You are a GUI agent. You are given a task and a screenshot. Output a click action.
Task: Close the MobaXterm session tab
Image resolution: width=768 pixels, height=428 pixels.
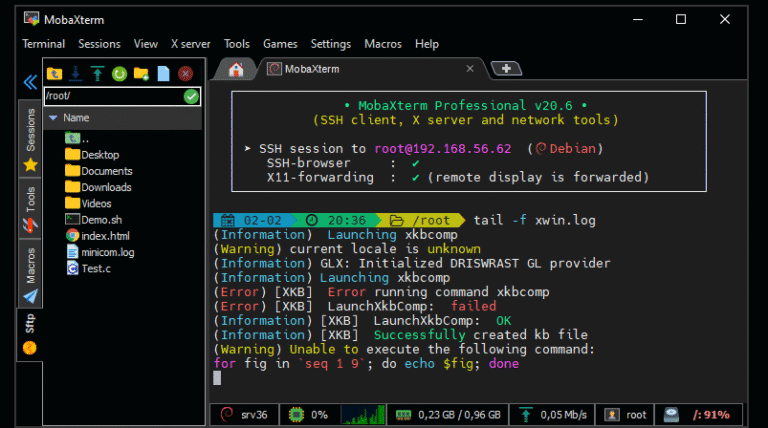click(x=472, y=69)
